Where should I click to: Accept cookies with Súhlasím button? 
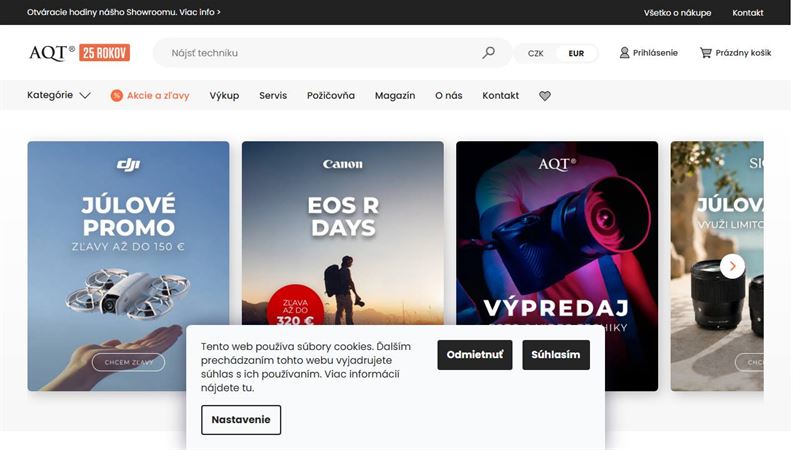pos(556,355)
